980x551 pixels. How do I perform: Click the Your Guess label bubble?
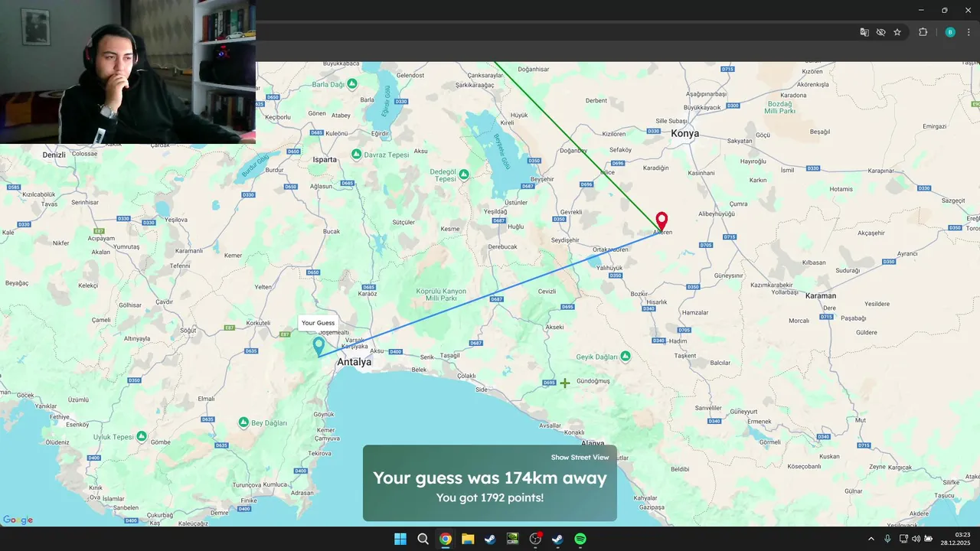coord(318,323)
